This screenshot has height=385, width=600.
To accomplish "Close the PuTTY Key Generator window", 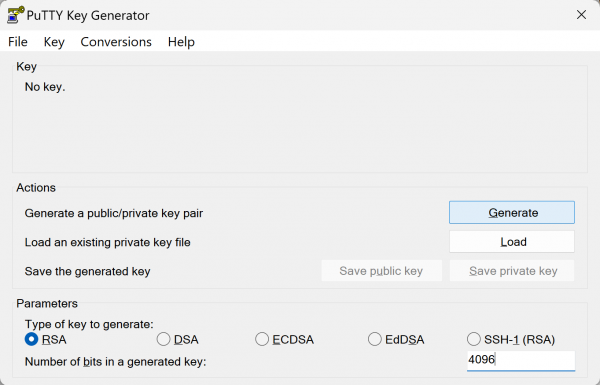I will (x=581, y=15).
